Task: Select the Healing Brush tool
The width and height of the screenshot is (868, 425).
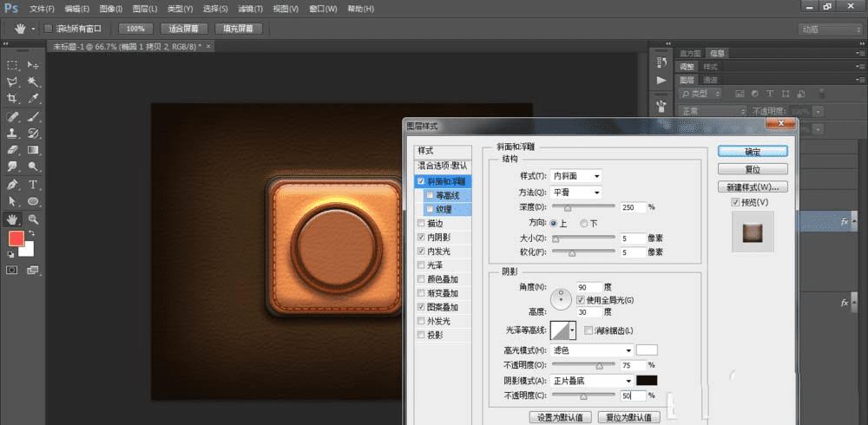Action: tap(11, 116)
